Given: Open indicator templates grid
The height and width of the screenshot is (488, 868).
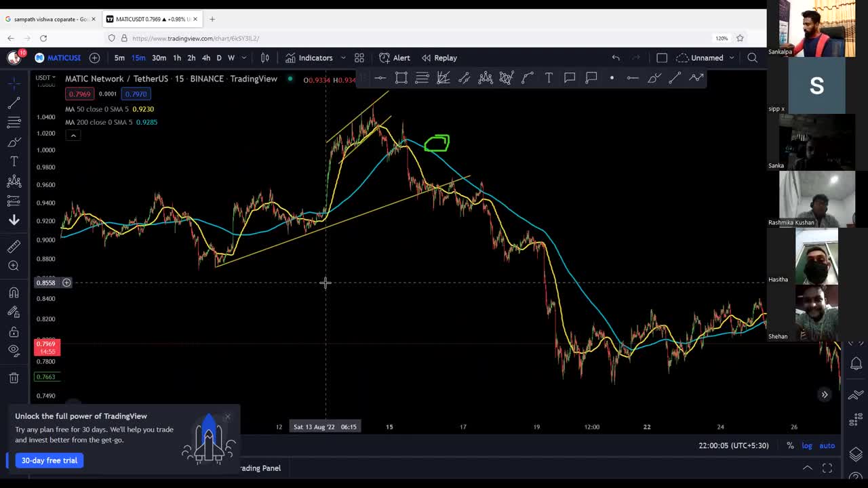Looking at the screenshot, I should click(x=359, y=58).
